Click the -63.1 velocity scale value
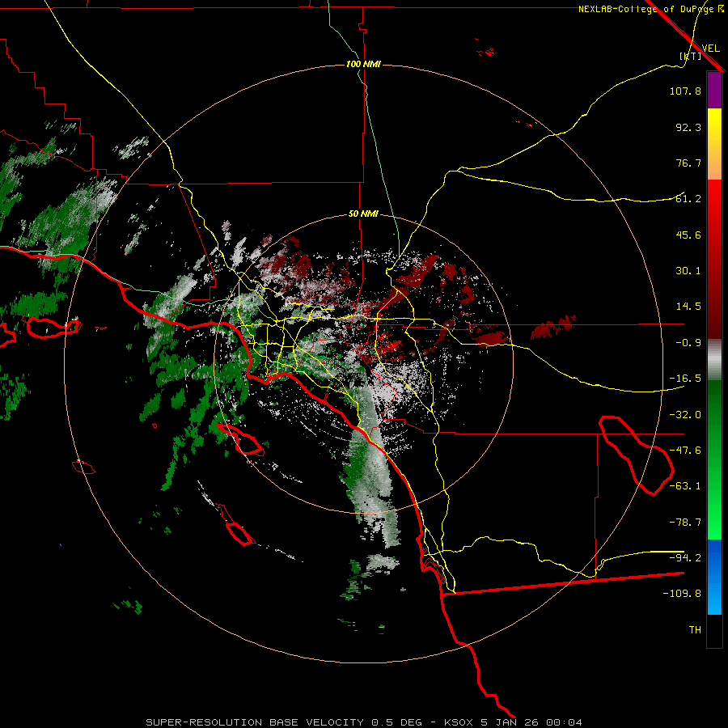This screenshot has width=728, height=728. 685,486
